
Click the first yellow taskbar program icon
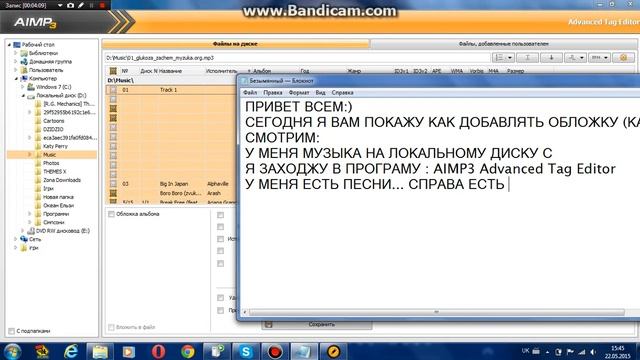pos(41,351)
